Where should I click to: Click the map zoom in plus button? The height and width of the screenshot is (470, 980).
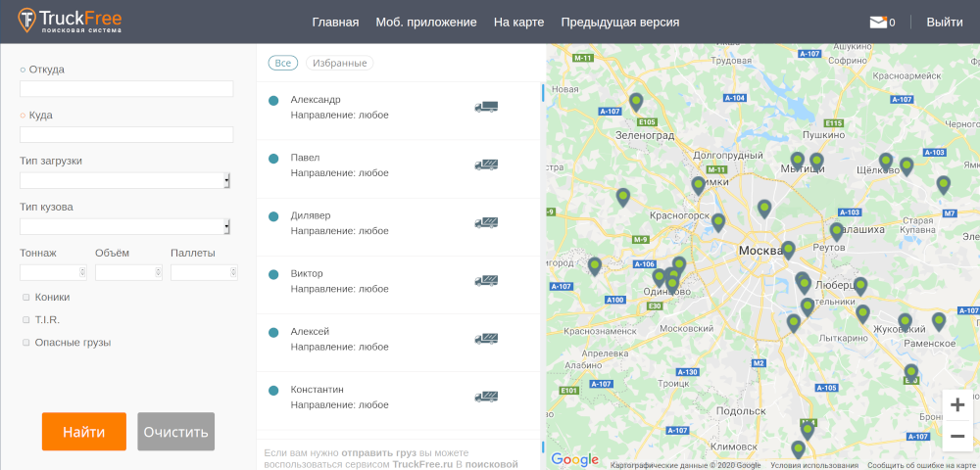pos(957,405)
